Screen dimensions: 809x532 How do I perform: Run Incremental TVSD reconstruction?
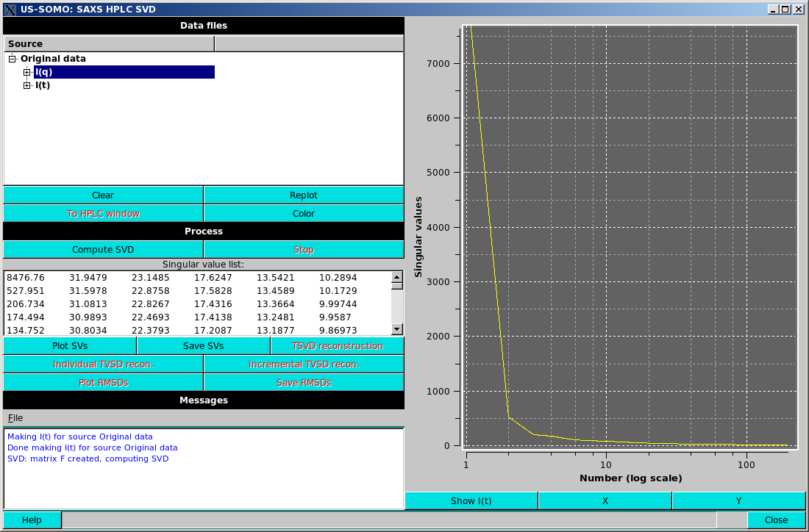pos(303,364)
